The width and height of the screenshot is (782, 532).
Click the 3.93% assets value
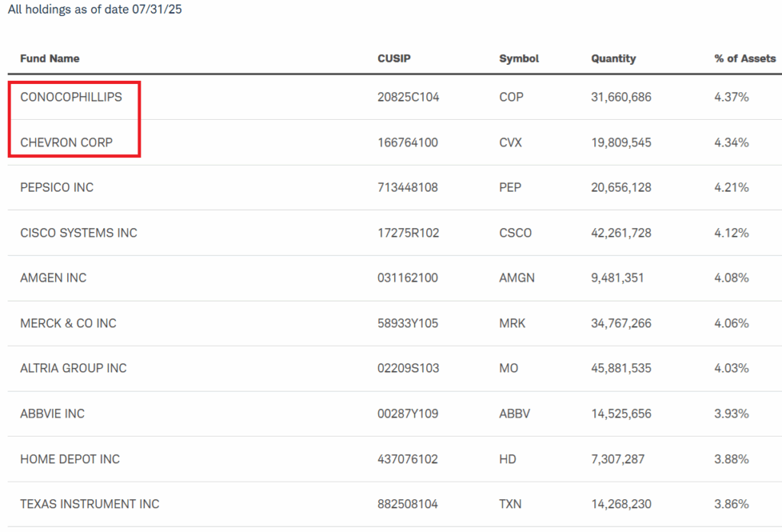click(x=732, y=414)
